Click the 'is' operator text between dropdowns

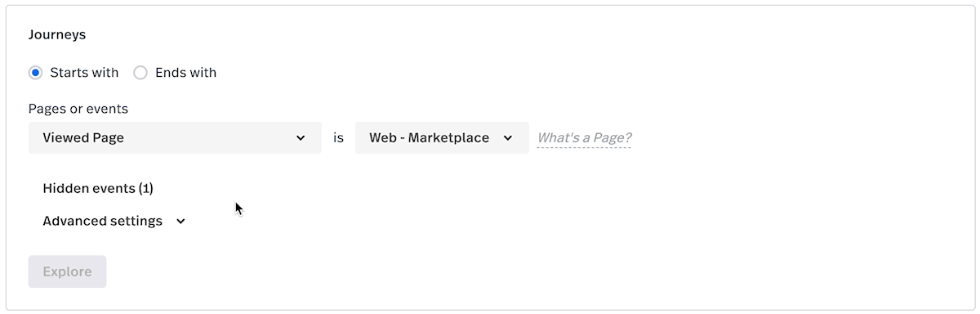click(338, 138)
